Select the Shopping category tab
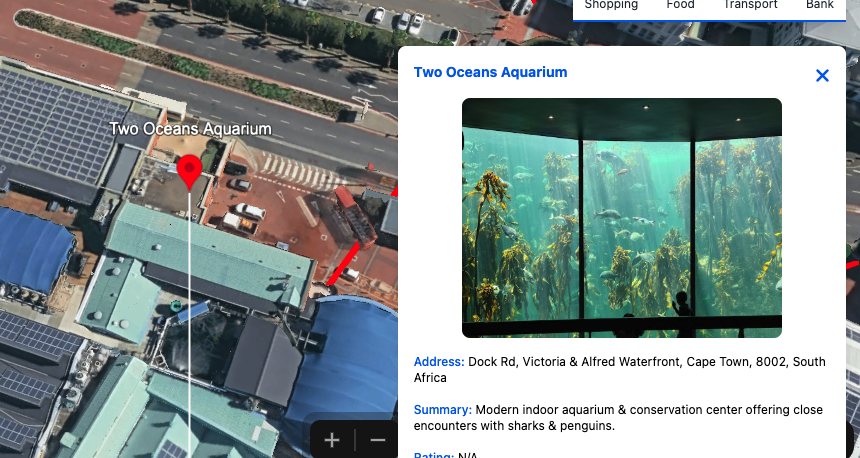 [611, 5]
